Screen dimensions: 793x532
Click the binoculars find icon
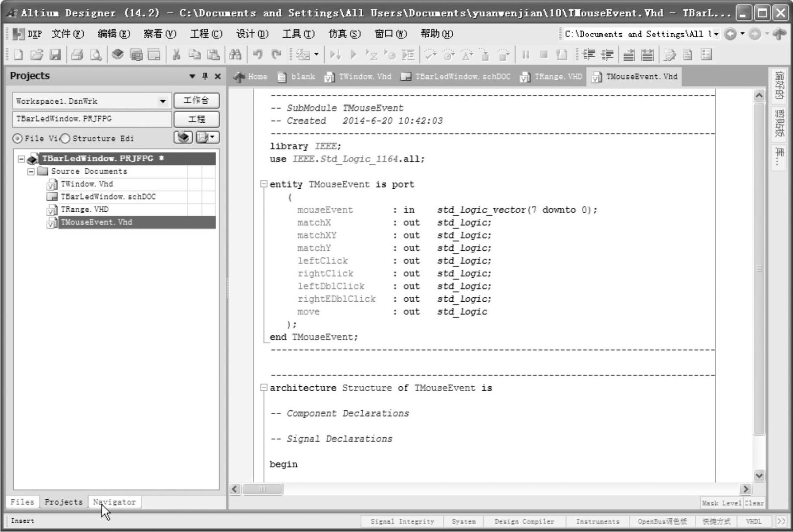[x=235, y=55]
